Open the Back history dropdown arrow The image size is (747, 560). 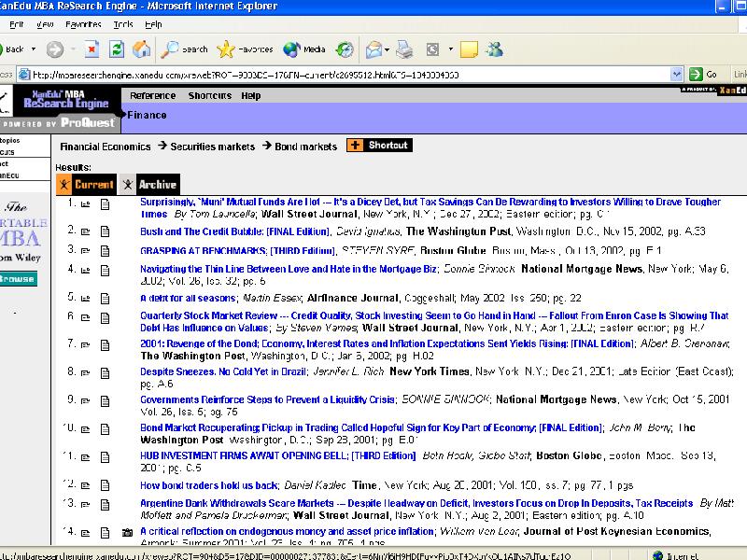pos(34,49)
